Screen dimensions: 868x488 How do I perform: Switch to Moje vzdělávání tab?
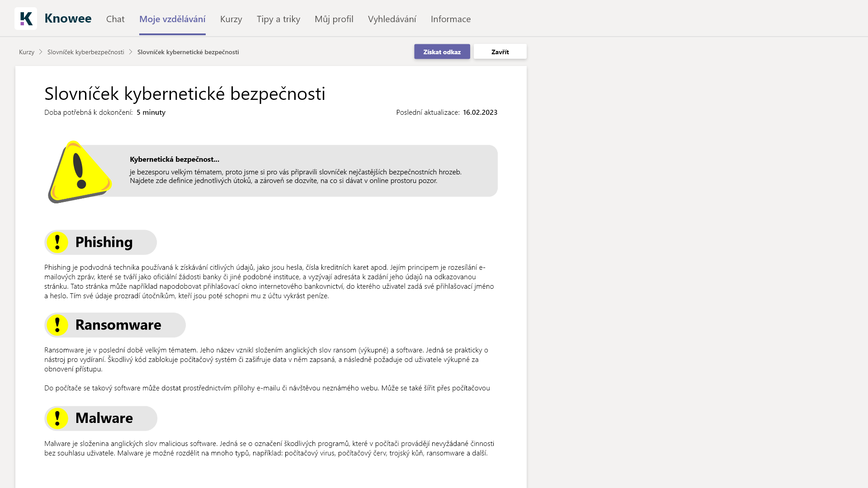(x=172, y=19)
